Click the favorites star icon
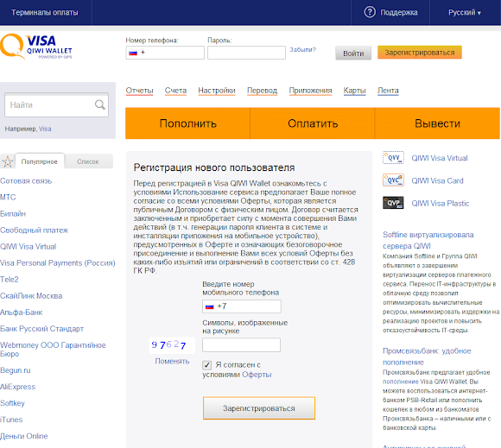 8,161
